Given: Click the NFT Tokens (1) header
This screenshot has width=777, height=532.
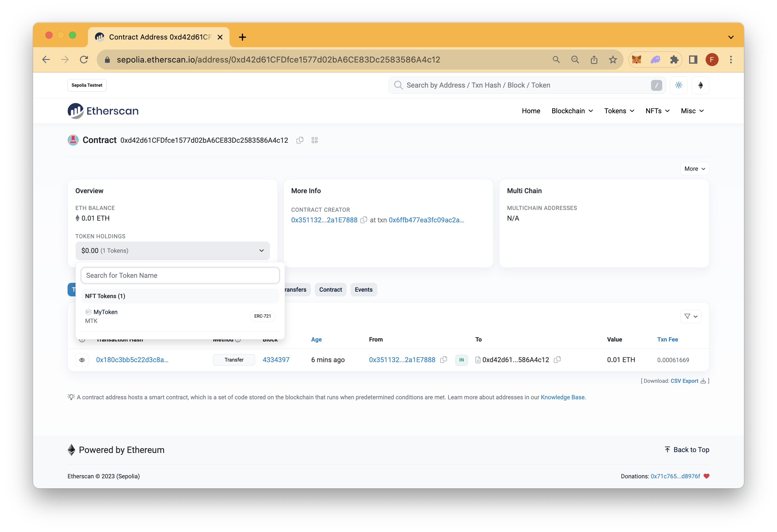Looking at the screenshot, I should (x=180, y=296).
